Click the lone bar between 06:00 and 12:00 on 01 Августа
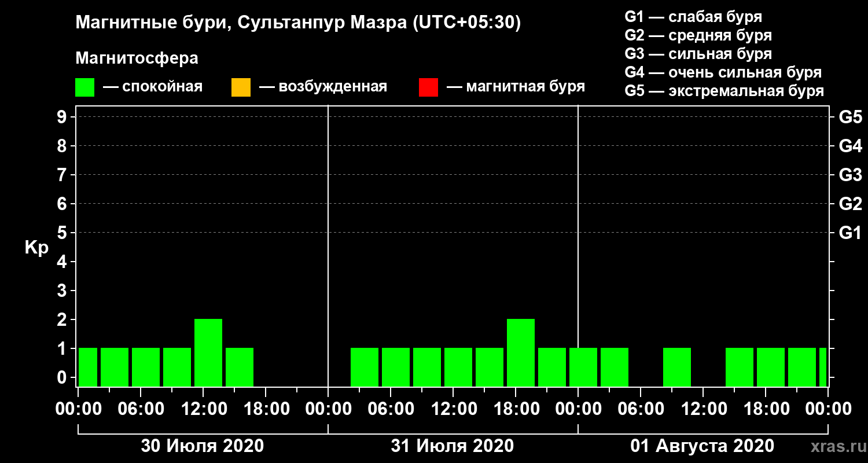Image resolution: width=868 pixels, height=463 pixels. click(677, 367)
